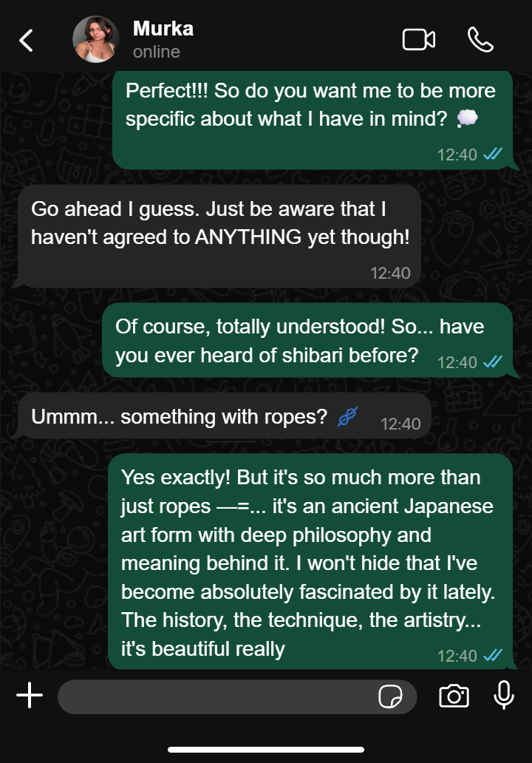
Task: Open the sticker picker in message field
Action: 390,696
